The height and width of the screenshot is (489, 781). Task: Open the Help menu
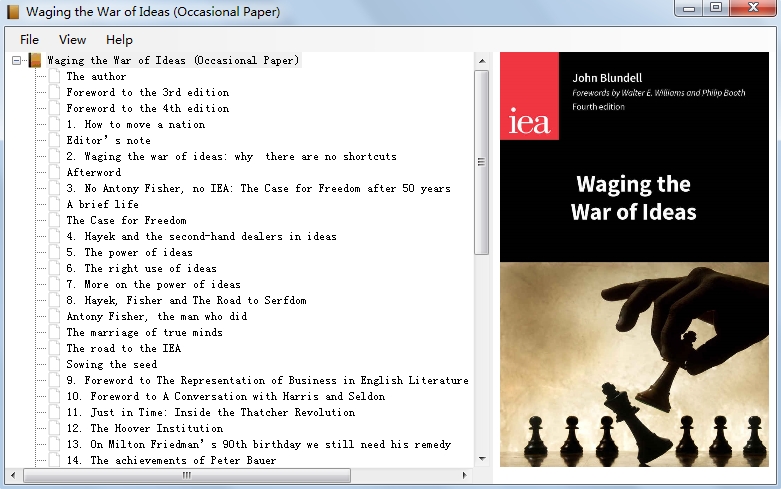[119, 40]
